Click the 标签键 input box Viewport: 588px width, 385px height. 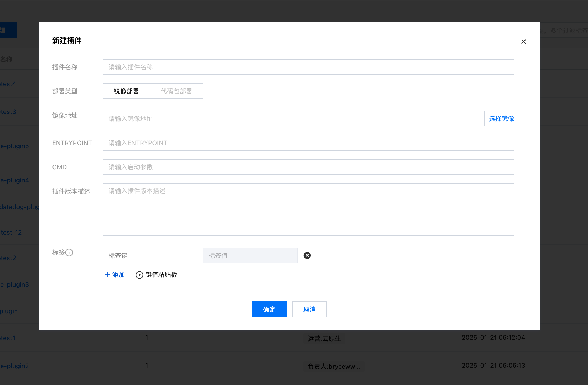(150, 255)
